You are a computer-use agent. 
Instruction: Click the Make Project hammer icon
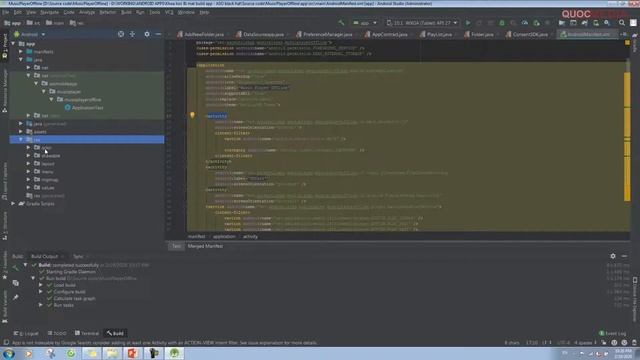tap(341, 23)
